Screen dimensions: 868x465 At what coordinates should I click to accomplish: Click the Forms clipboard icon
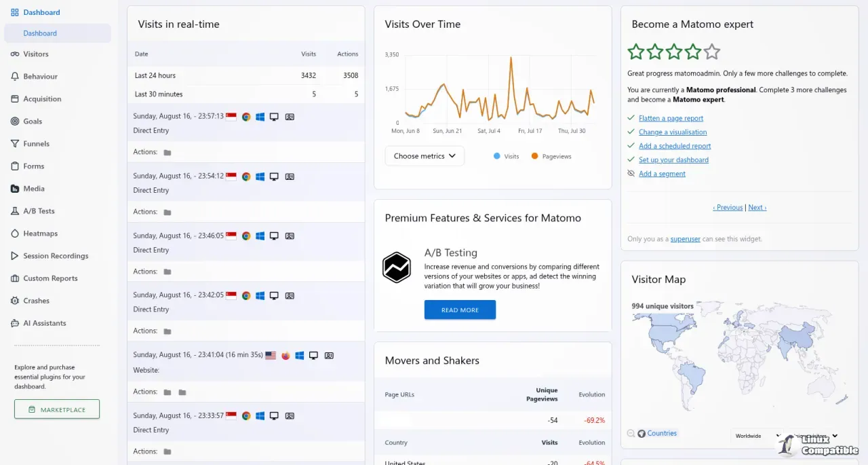pyautogui.click(x=15, y=166)
